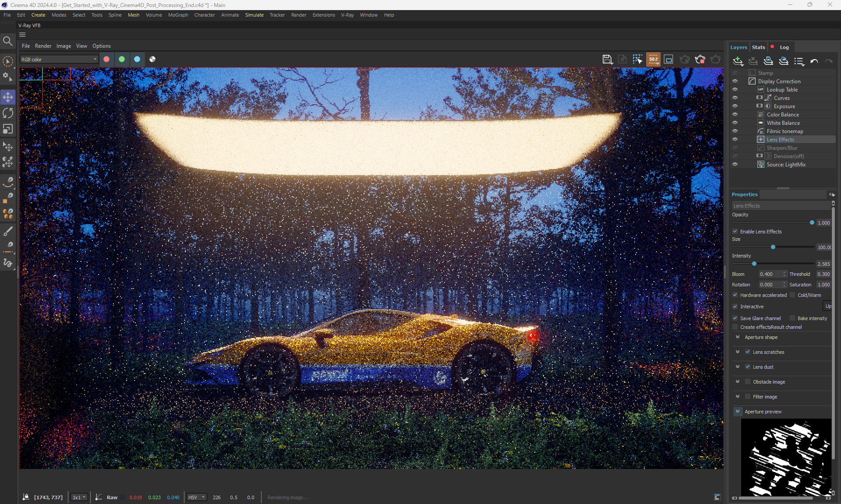Click the Create Layer icon
Image resolution: width=841 pixels, height=504 pixels.
click(x=738, y=61)
